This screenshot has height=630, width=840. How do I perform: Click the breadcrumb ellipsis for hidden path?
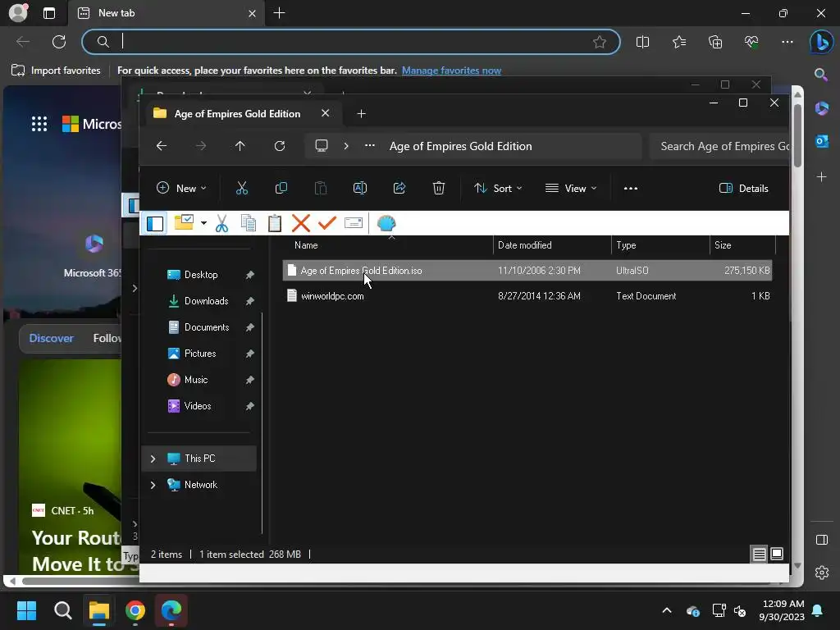[370, 146]
